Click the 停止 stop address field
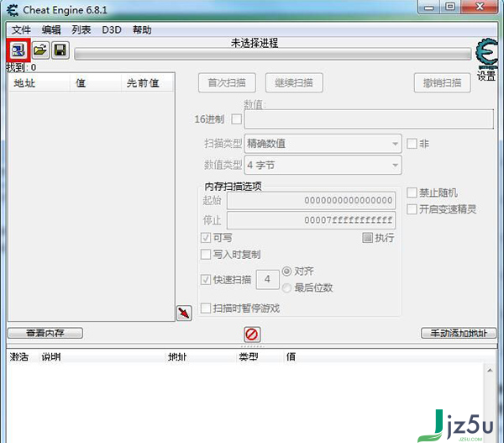 click(x=311, y=220)
